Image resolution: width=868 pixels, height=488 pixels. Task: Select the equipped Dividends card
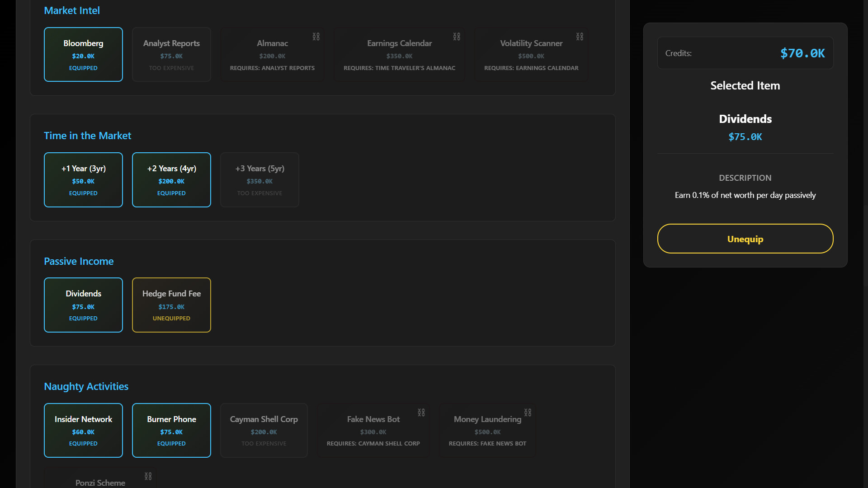point(83,305)
